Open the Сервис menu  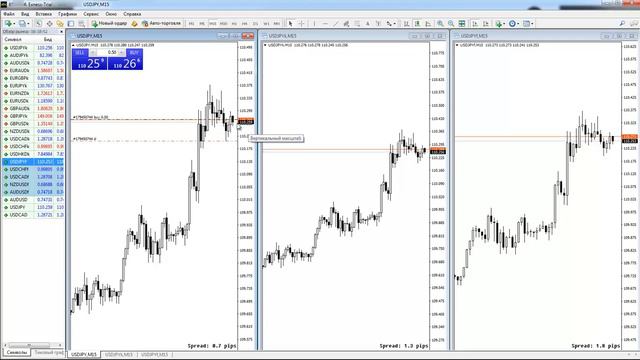tap(91, 14)
